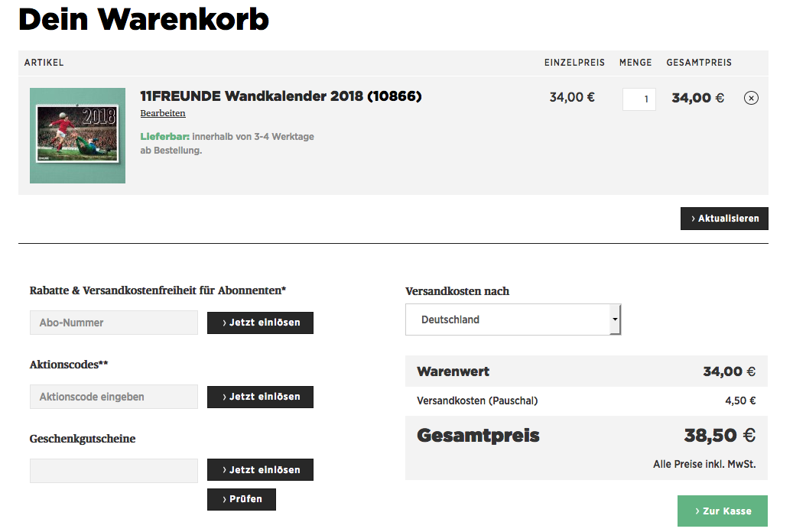Viewport: 793px width, 532px height.
Task: Open the Deutschland shipping country dropdown
Action: 507,320
